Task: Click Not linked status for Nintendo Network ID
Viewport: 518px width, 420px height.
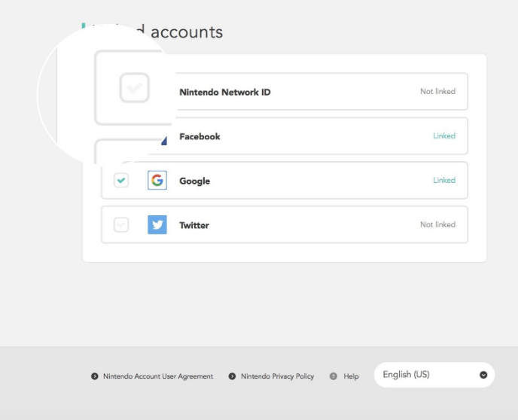Action: point(437,92)
